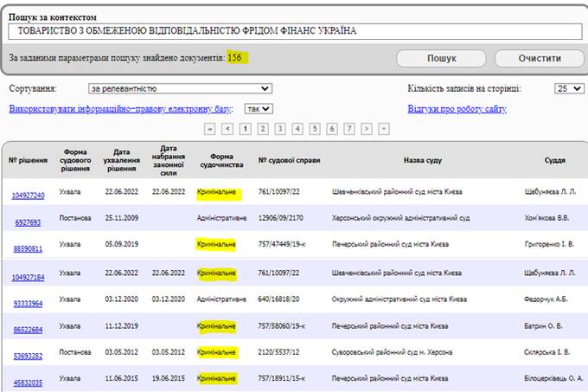Go to last page with » button
The width and height of the screenshot is (588, 392).
384,129
